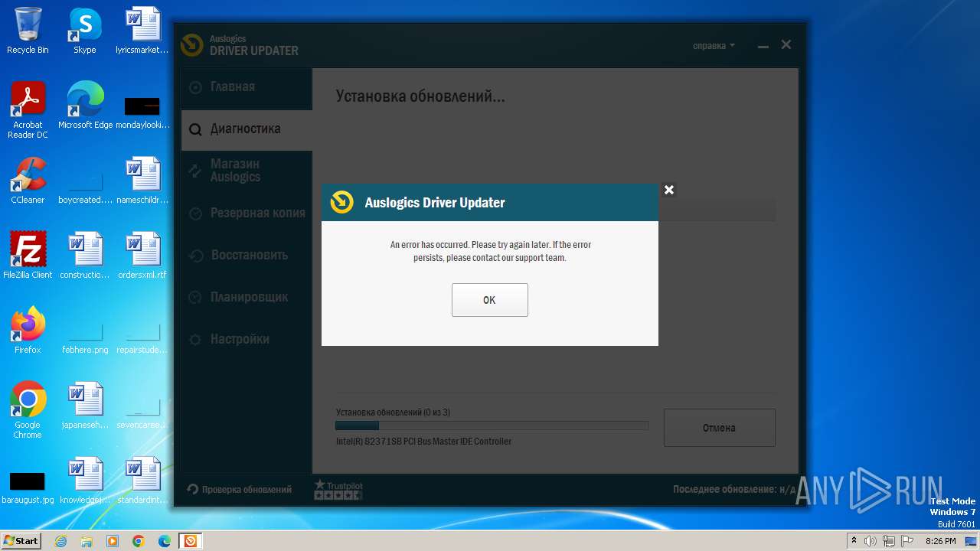Screen dimensions: 980x551
Task: Select the Диагностика sidebar tab
Action: 247,129
